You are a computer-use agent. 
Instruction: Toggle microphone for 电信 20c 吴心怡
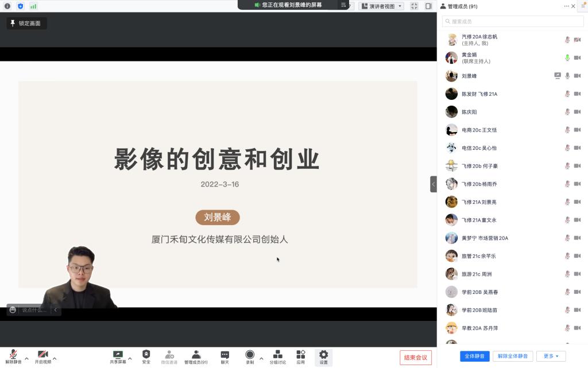click(x=567, y=148)
